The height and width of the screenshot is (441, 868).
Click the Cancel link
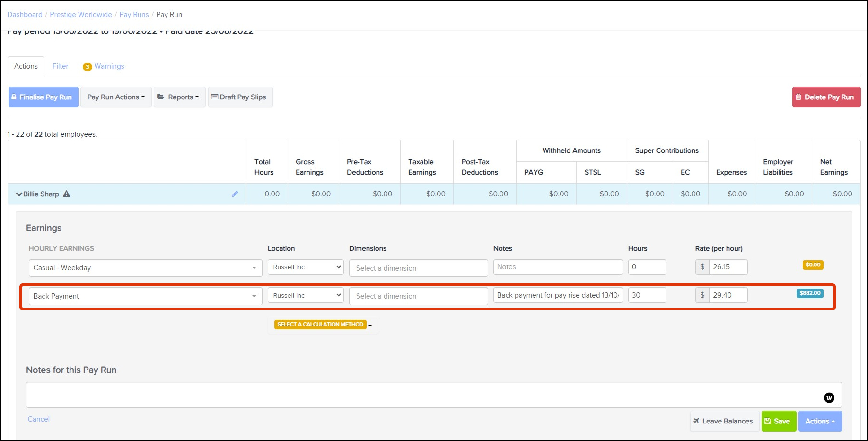pos(39,419)
